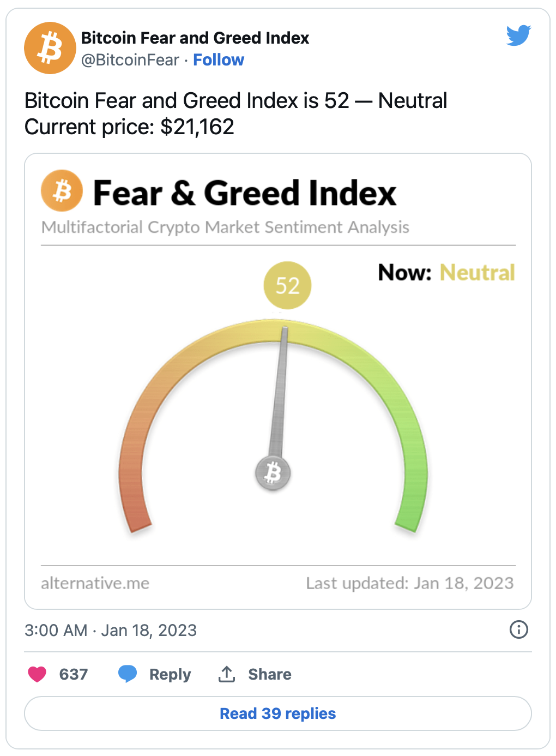Click the Share text label
Screen dimensions: 556x756
tap(270, 674)
